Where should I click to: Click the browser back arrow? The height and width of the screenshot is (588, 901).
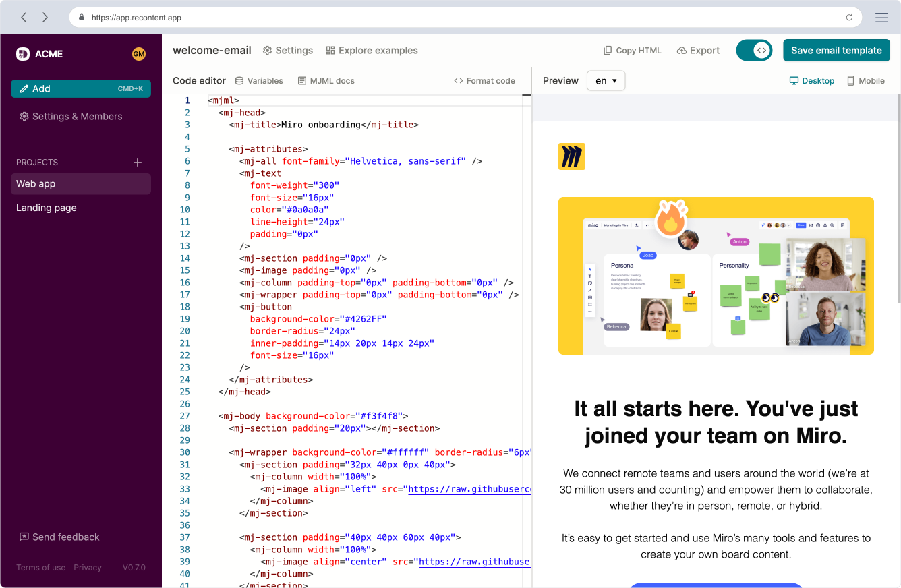coord(24,18)
